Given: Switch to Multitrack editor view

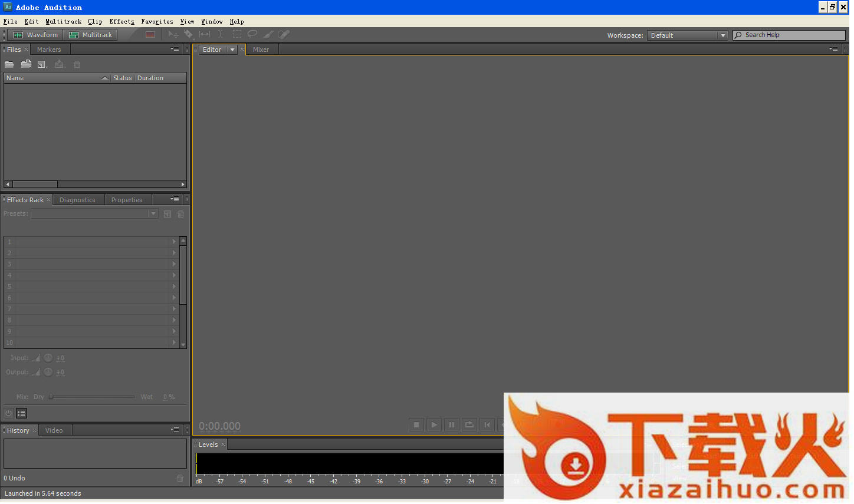Looking at the screenshot, I should [90, 35].
